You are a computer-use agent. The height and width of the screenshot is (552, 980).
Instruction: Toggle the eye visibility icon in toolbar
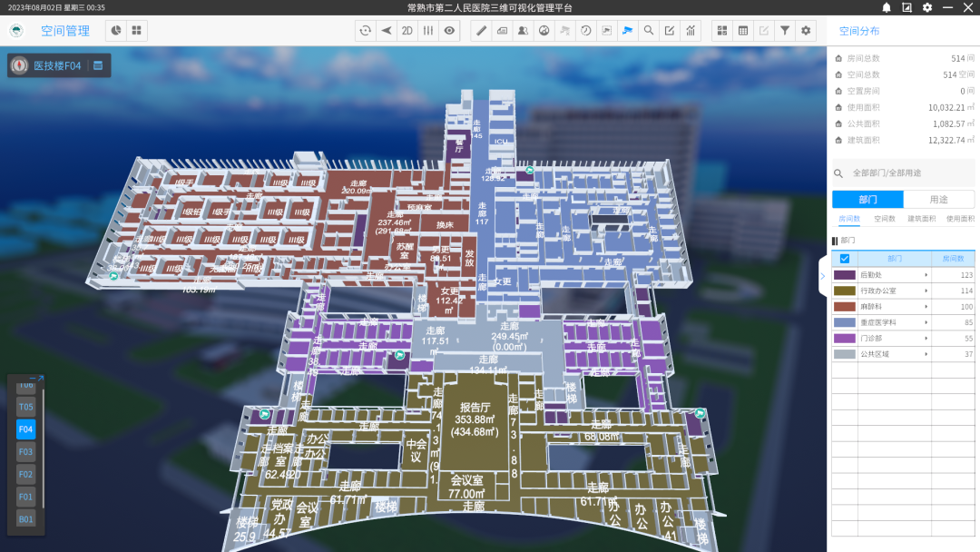coord(449,31)
